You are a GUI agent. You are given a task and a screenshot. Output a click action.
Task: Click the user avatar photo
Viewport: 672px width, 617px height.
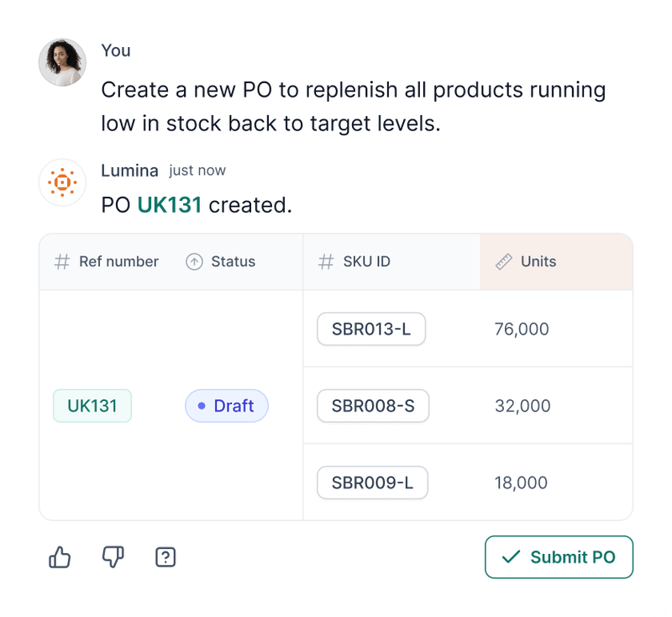pyautogui.click(x=62, y=62)
